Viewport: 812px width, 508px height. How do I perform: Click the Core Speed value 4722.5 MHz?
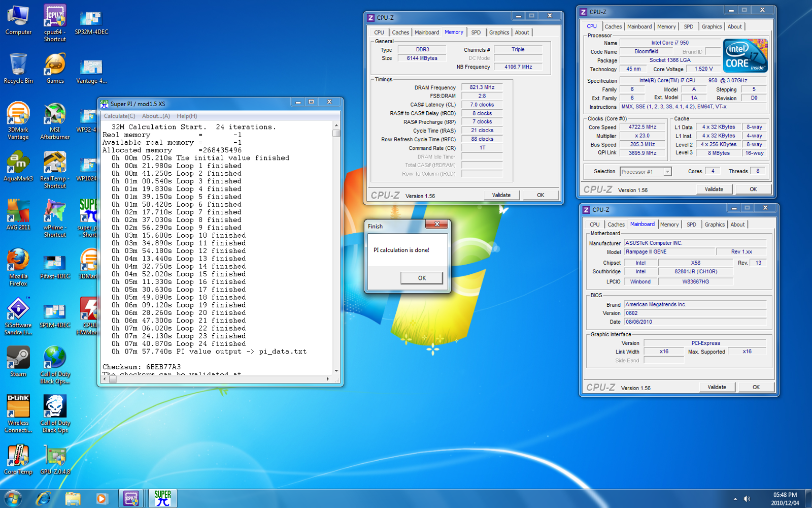(x=642, y=128)
